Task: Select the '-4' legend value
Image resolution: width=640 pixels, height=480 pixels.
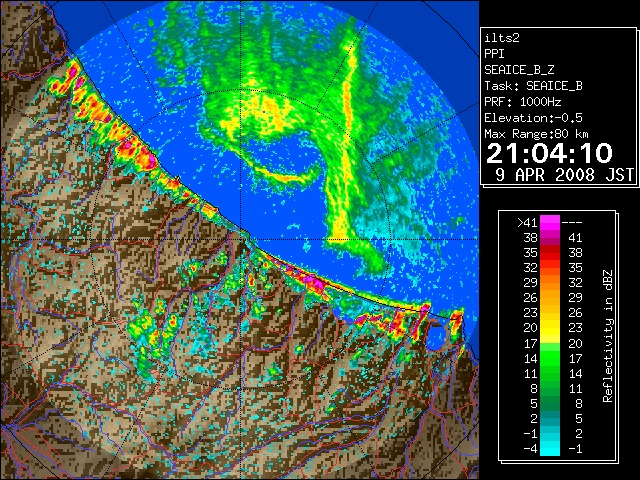Action: 530,448
